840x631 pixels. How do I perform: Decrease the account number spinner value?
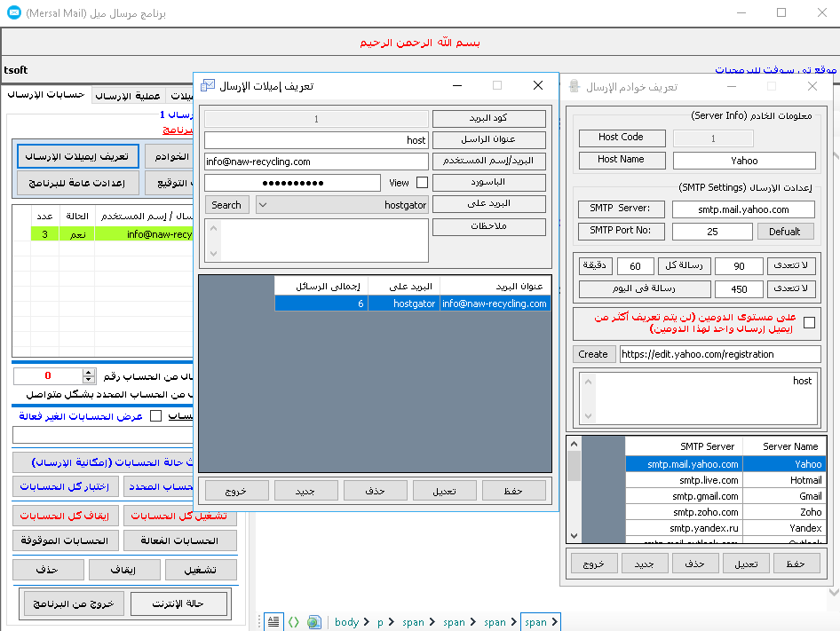click(x=89, y=380)
